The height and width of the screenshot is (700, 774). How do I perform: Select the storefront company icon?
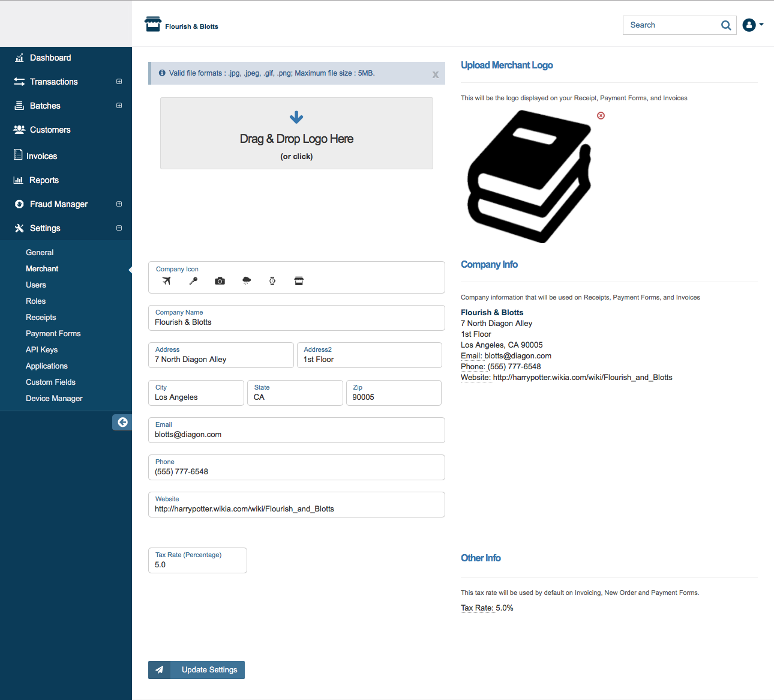(x=299, y=281)
